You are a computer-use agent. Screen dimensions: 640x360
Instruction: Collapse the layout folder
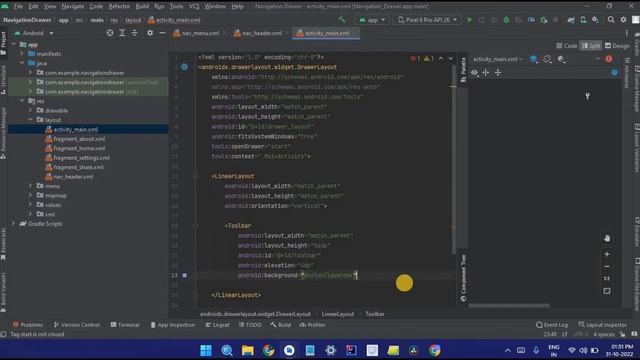30,120
